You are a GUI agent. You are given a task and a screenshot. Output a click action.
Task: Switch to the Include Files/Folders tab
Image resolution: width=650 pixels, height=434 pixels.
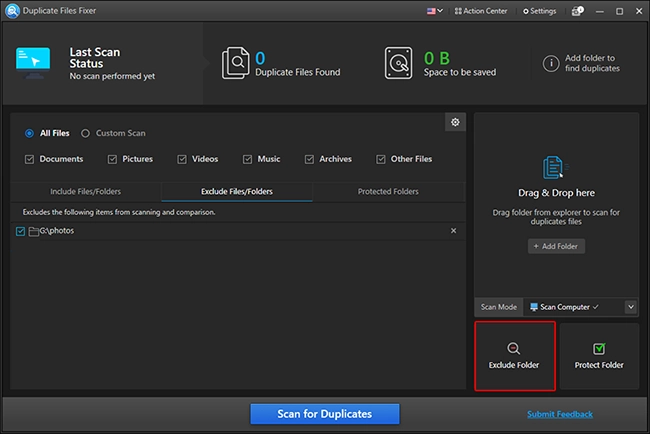[x=86, y=192]
